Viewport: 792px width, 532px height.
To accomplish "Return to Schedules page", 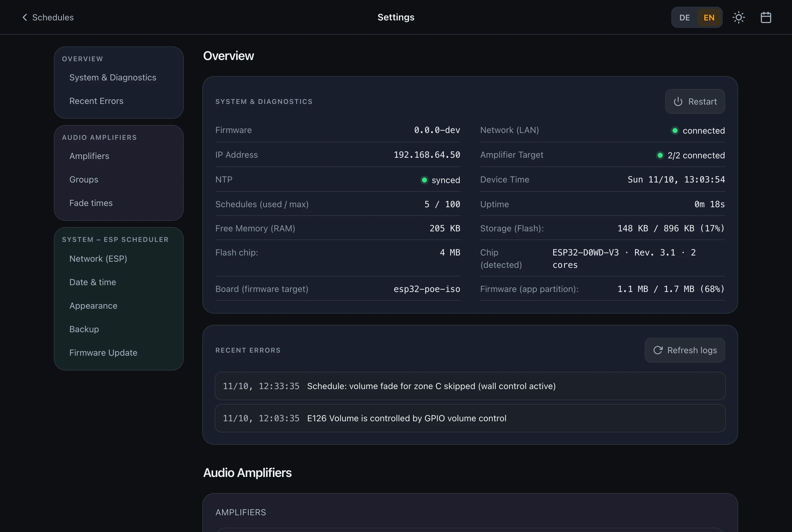I will (x=48, y=17).
